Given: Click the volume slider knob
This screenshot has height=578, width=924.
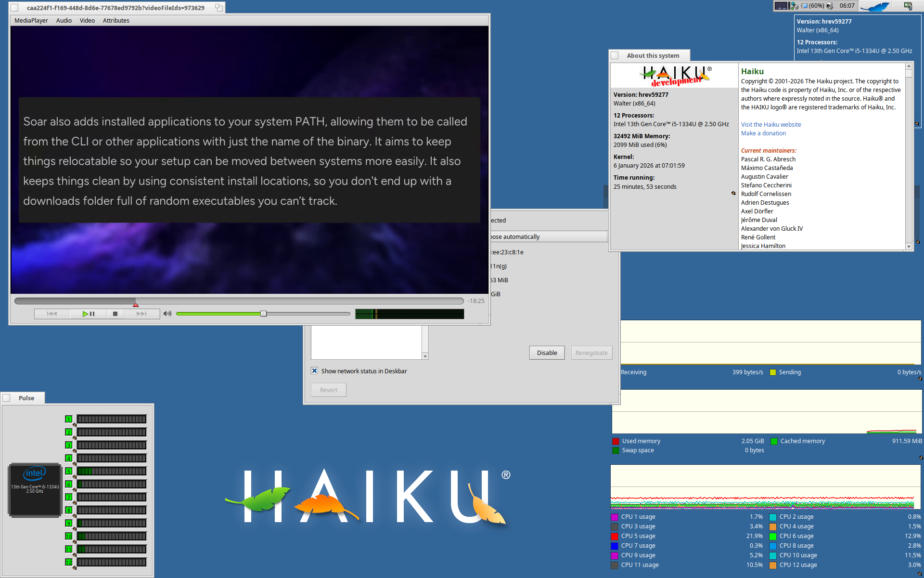Looking at the screenshot, I should click(263, 314).
